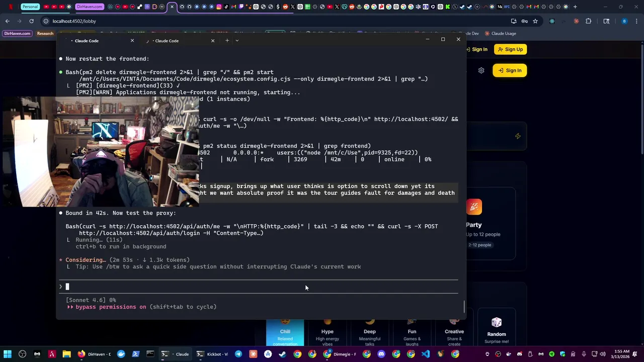Open a new browser tab
This screenshot has width=644, height=362.
[575, 7]
